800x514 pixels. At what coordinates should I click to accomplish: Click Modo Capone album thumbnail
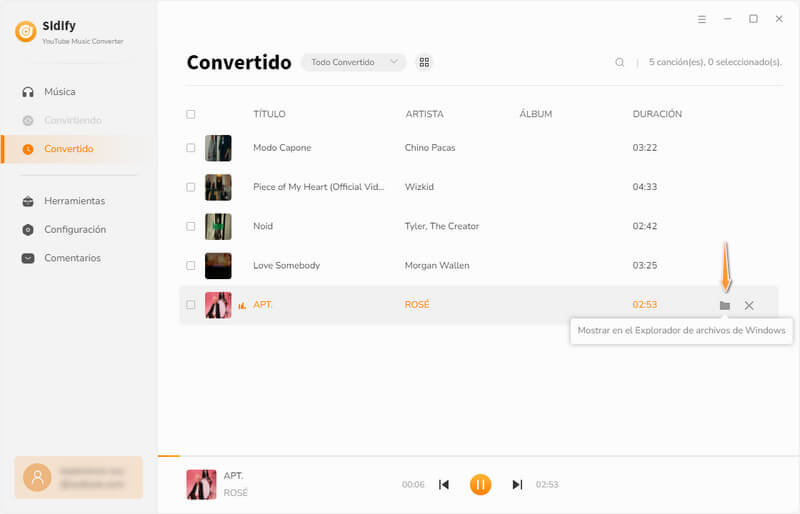218,148
